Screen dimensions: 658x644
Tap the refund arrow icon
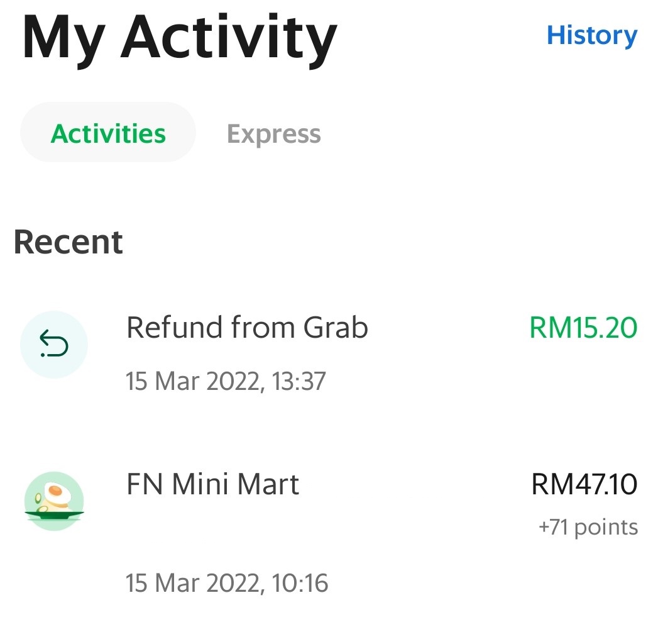click(53, 344)
